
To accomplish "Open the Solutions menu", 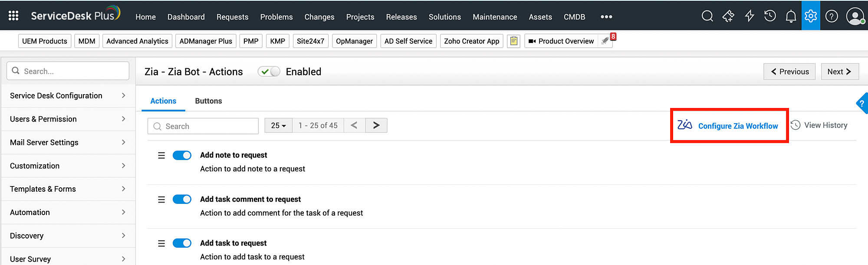I will click(x=445, y=16).
